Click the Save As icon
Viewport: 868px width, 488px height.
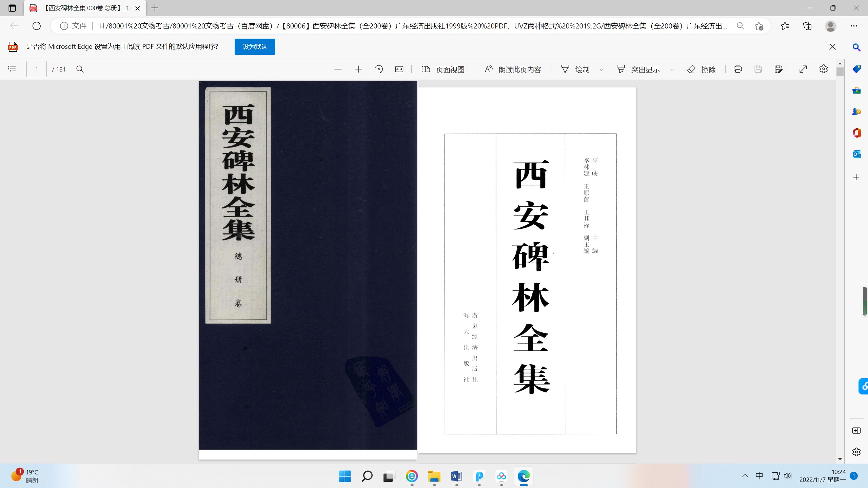[x=778, y=69]
